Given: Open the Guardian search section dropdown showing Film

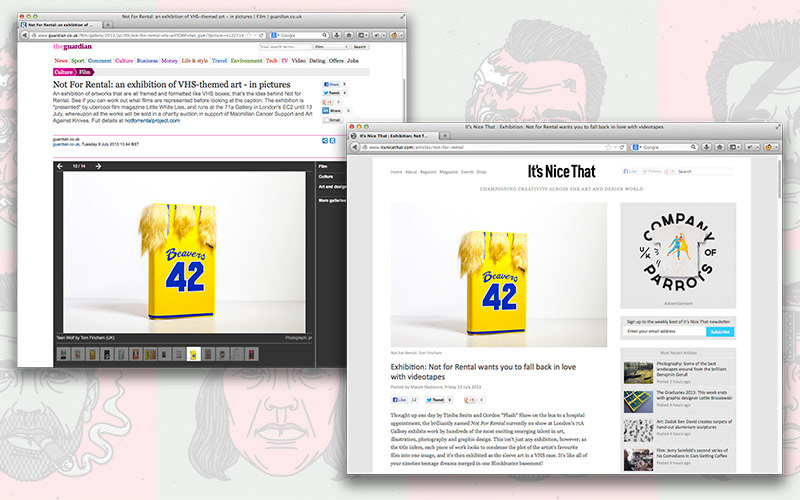Looking at the screenshot, I should (331, 46).
